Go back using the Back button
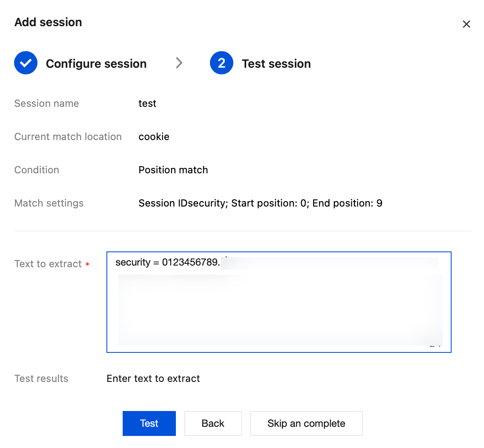The width and height of the screenshot is (484, 448). [213, 423]
